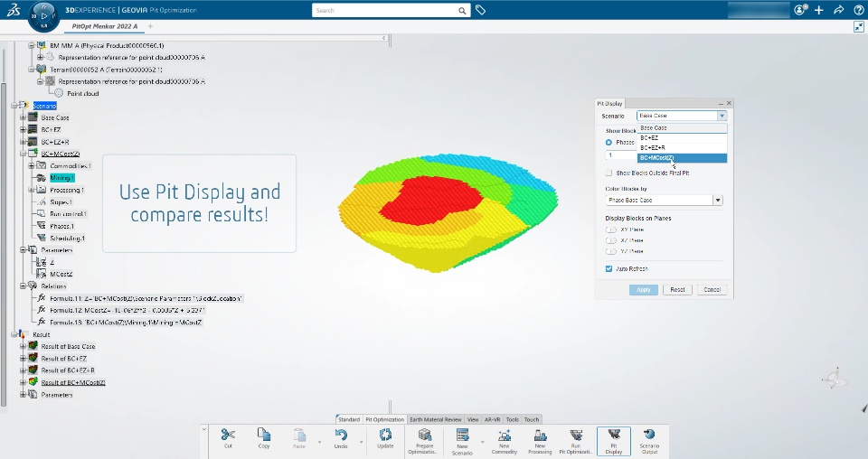
Task: Switch to Earth Material Review tab
Action: click(x=435, y=420)
